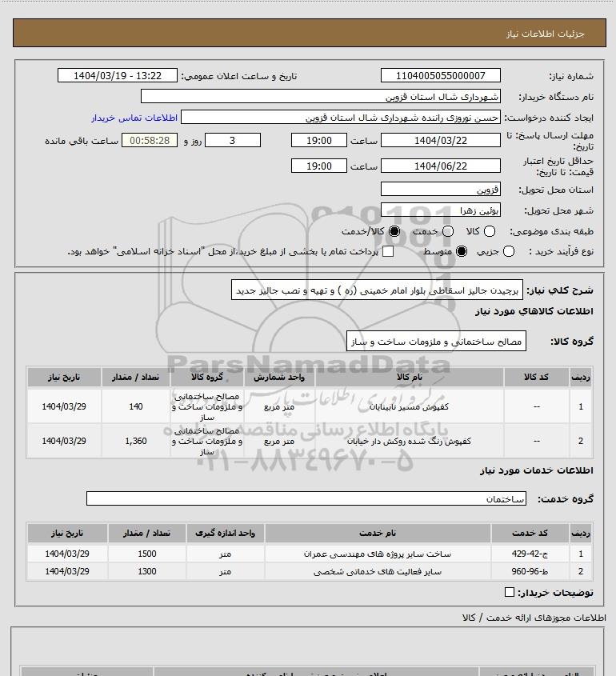Click the announcement date field 1404/03/19 - 13:22
The image size is (616, 676).
[x=118, y=75]
